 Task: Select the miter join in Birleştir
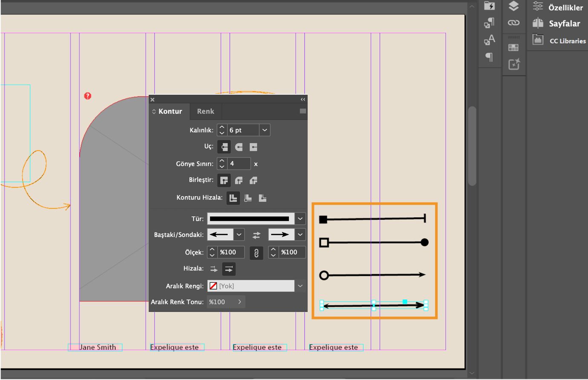click(x=224, y=180)
